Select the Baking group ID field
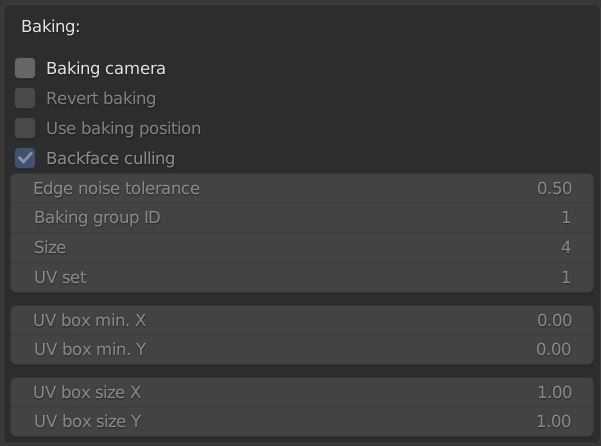The width and height of the screenshot is (601, 446). pyautogui.click(x=302, y=218)
